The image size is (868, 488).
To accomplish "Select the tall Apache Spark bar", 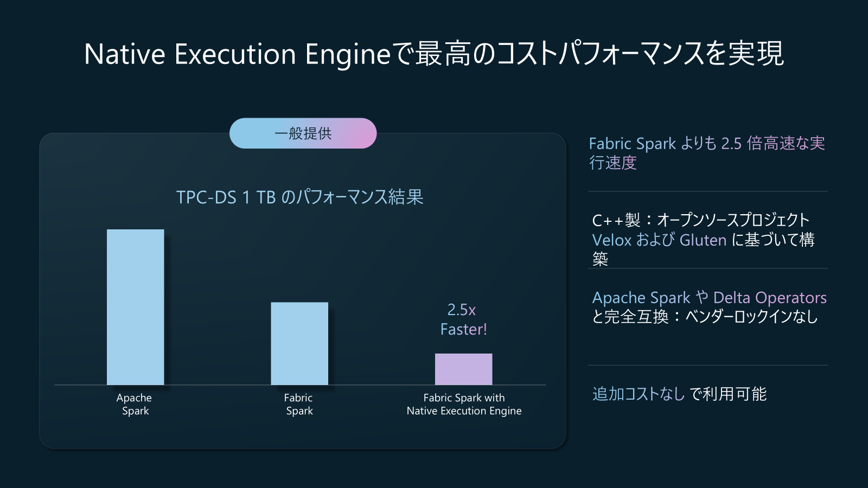I will point(136,307).
